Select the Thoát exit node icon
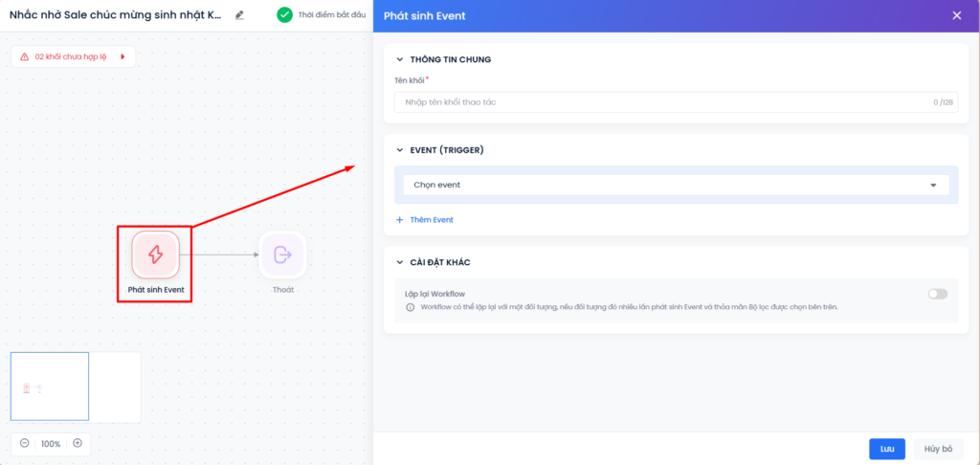 pos(283,255)
